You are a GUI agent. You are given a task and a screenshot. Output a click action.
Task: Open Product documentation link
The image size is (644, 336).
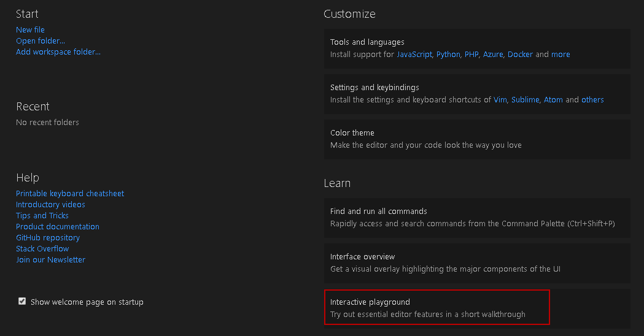coord(58,226)
